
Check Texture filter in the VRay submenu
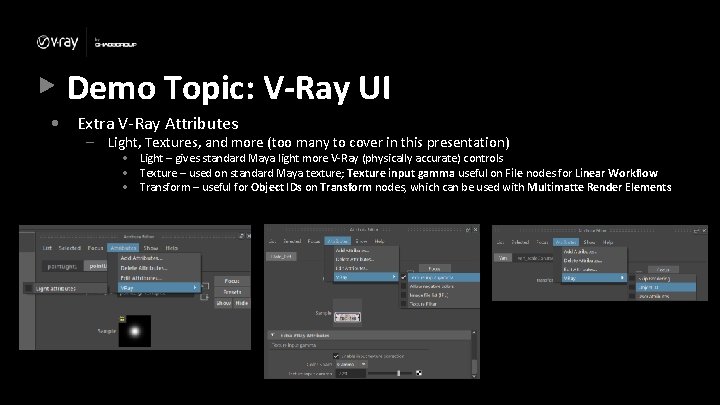coord(404,304)
